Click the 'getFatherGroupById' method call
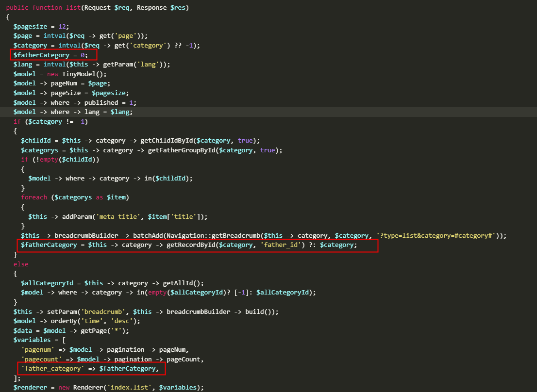 pos(182,150)
